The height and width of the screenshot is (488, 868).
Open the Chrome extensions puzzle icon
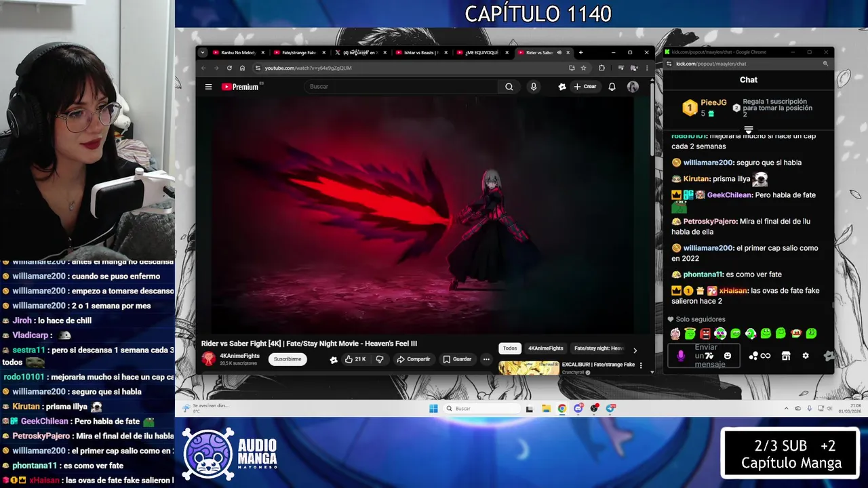pos(601,68)
